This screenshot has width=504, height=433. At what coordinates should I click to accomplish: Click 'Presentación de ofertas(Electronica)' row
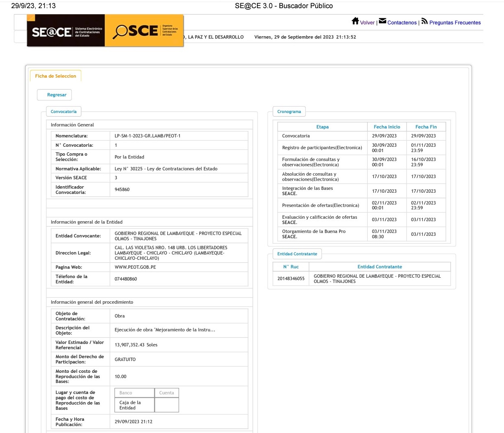point(361,205)
